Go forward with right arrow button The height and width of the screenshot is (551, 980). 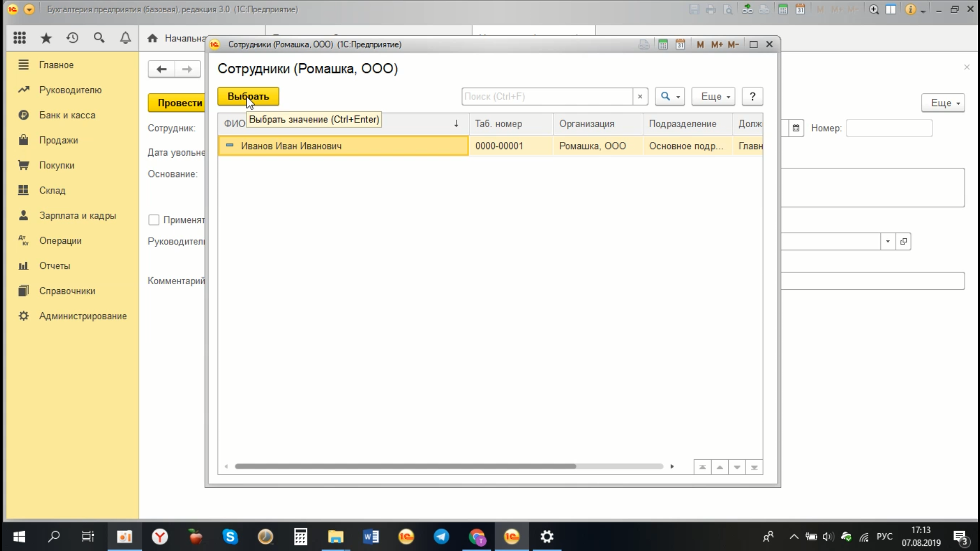tap(187, 69)
